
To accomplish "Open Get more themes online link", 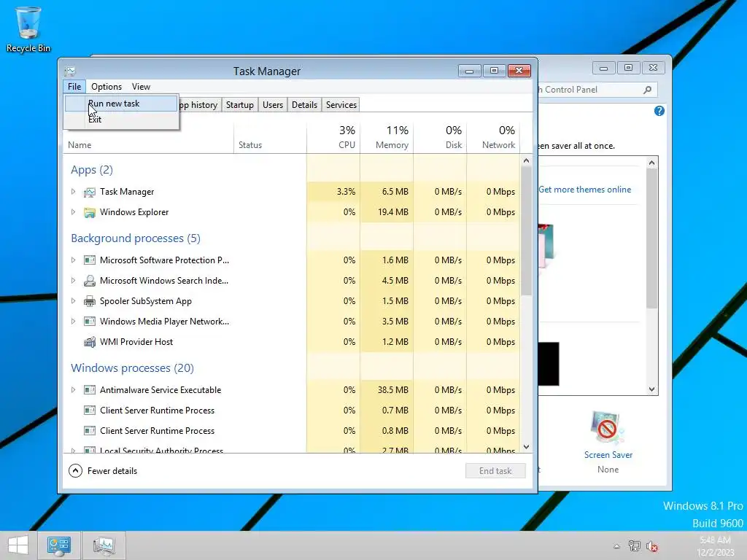I will point(584,190).
